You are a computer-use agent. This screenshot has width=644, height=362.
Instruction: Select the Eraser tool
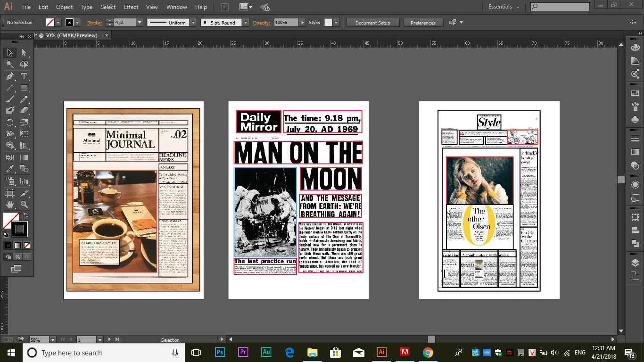pyautogui.click(x=24, y=111)
